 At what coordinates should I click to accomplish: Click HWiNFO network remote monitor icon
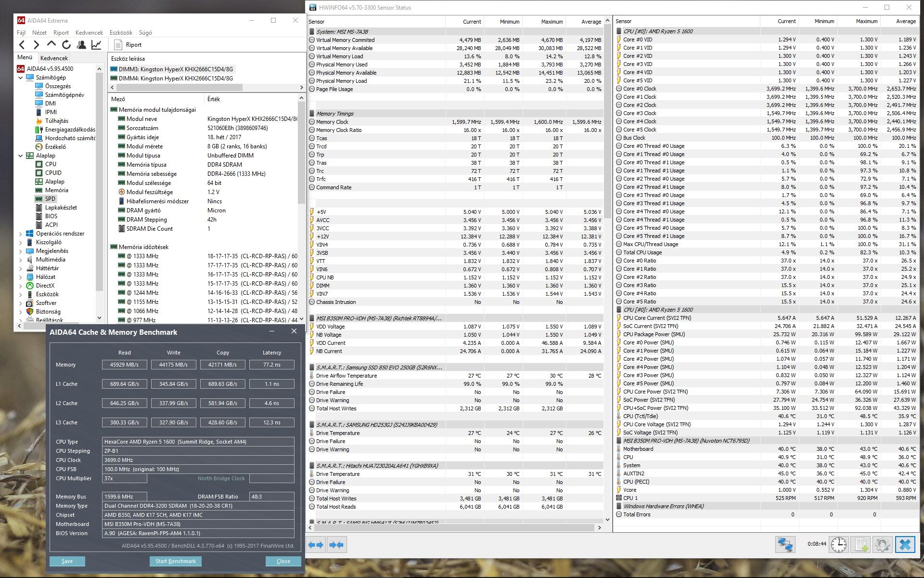(x=785, y=545)
